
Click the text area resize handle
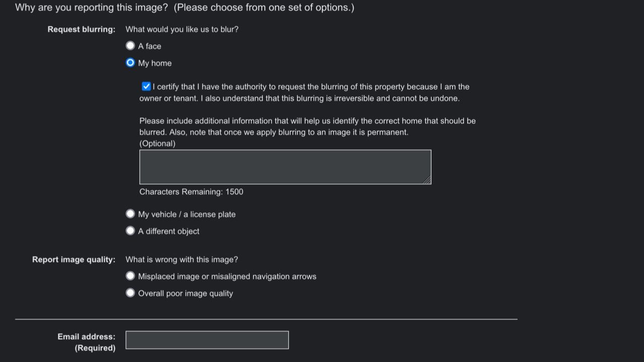427,180
